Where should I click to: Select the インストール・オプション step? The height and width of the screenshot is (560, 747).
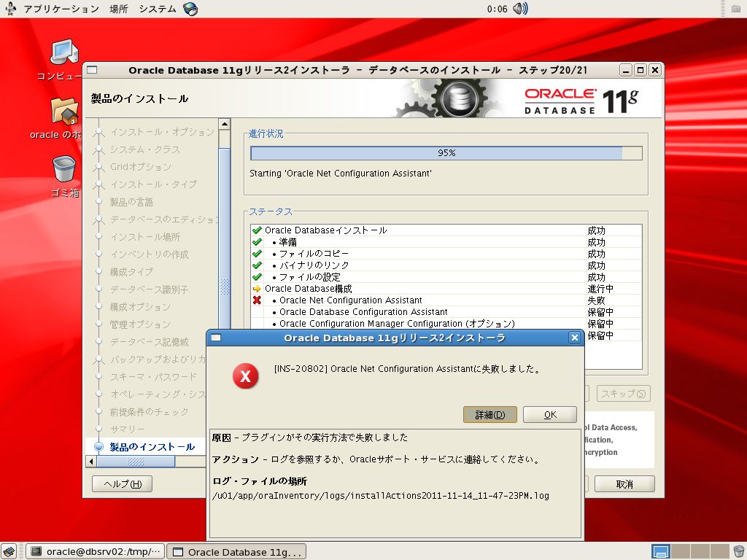pos(163,132)
